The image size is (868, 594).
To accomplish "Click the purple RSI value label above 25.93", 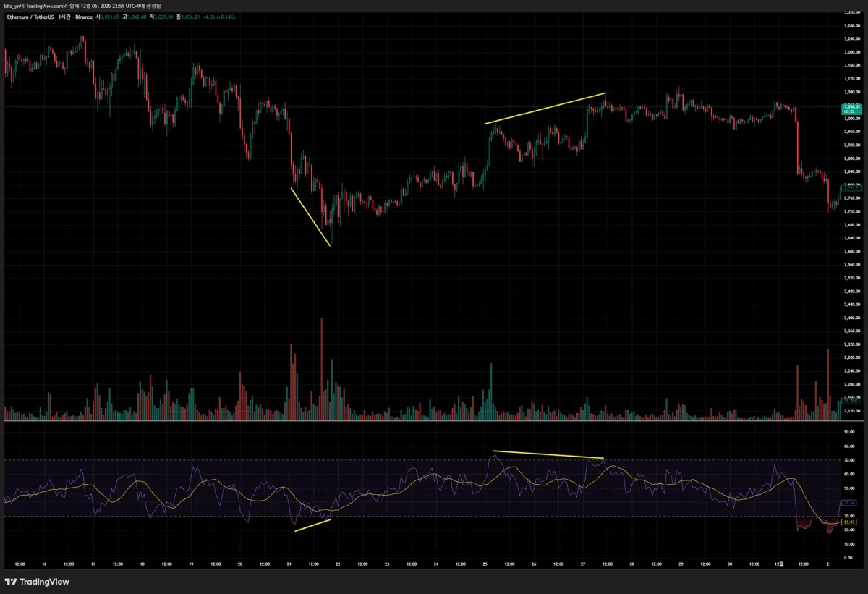I will click(x=850, y=502).
